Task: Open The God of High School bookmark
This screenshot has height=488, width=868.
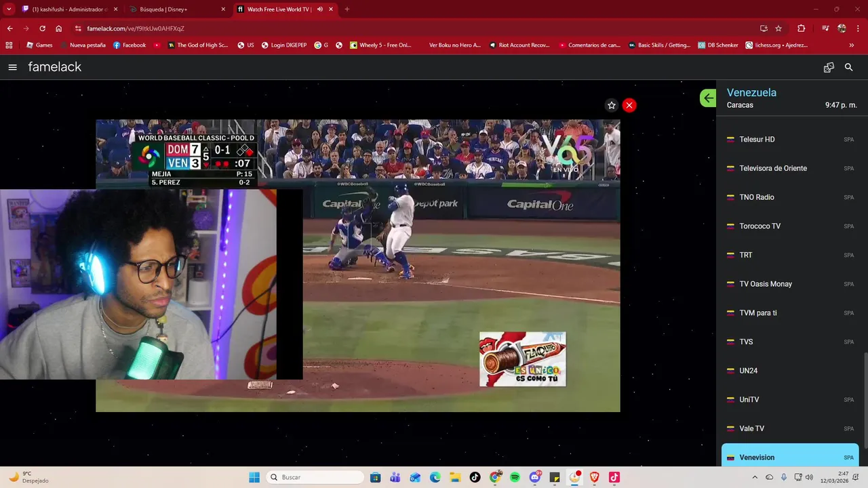Action: point(198,45)
